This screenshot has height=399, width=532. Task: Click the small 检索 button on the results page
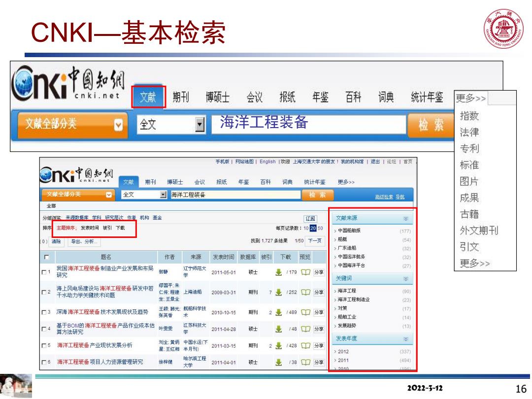(317, 195)
